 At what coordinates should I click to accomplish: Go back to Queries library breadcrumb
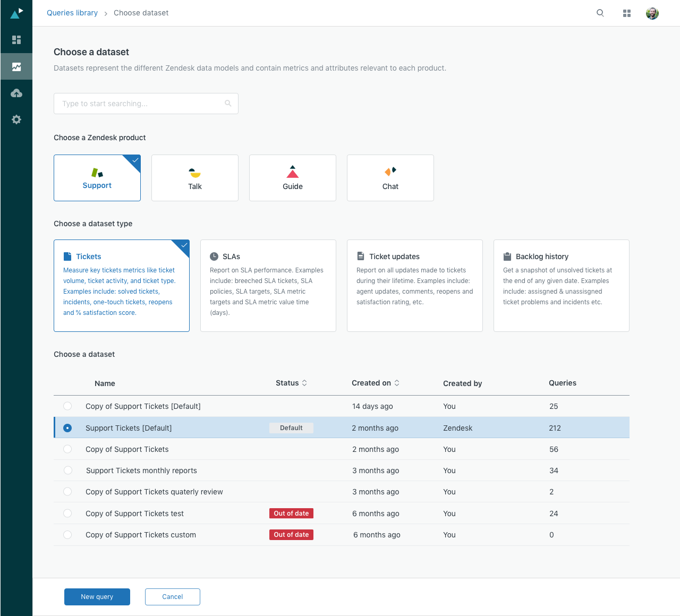click(72, 13)
